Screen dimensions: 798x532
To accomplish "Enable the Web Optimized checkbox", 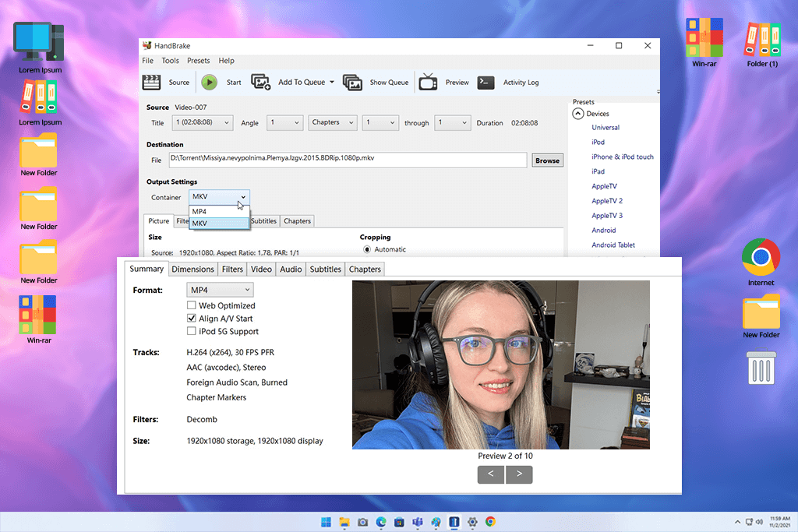I will 192,305.
